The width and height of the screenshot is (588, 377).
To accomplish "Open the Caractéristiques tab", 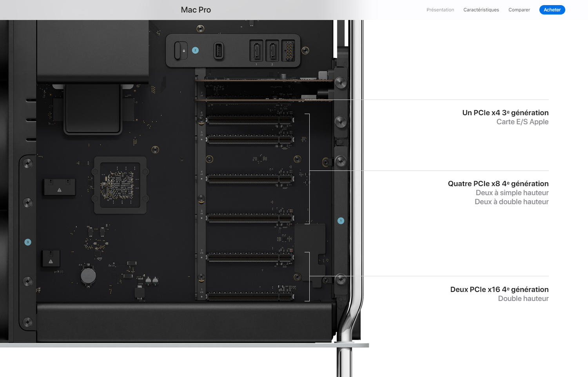I will (x=481, y=10).
